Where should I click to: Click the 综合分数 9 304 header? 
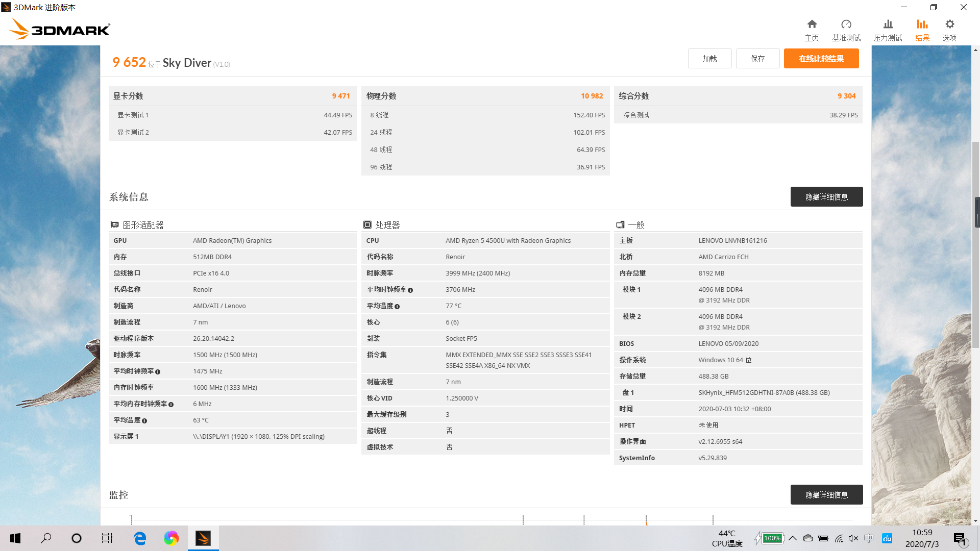pyautogui.click(x=738, y=96)
